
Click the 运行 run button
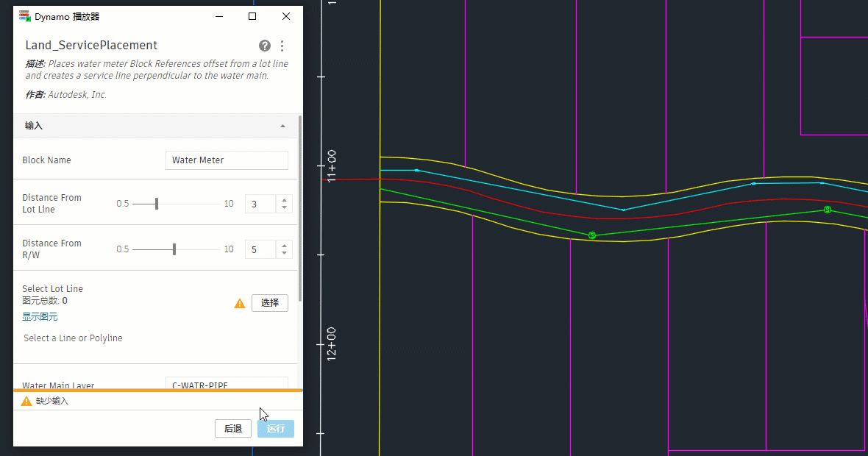point(276,428)
